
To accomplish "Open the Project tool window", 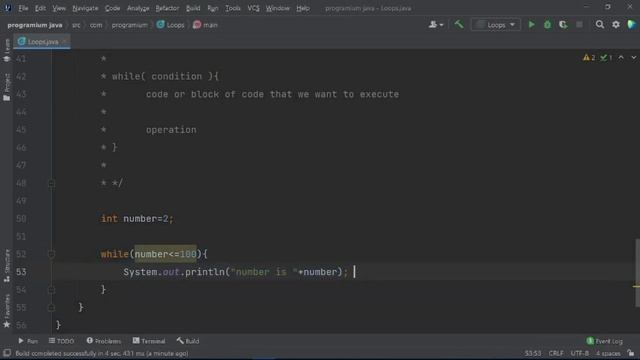I will point(7,87).
